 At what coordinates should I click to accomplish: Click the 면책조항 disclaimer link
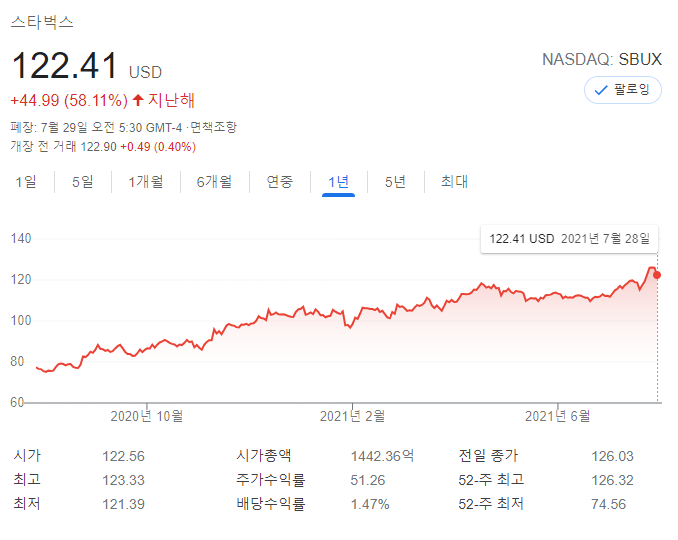click(x=214, y=127)
